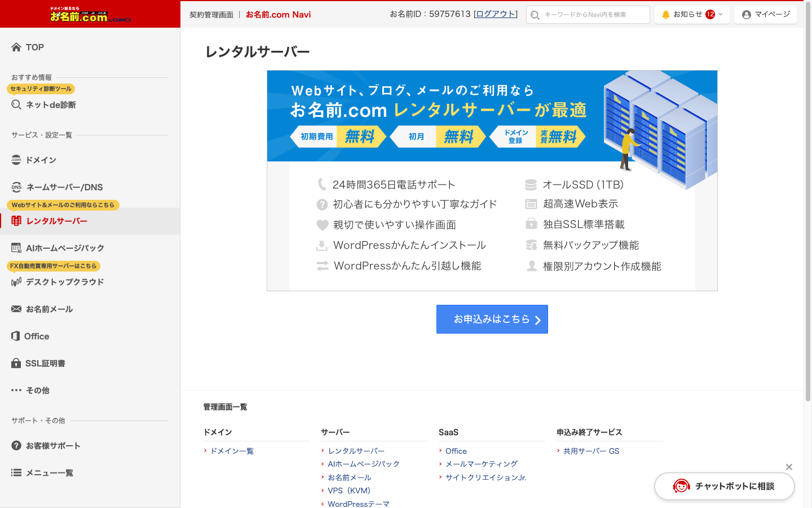This screenshot has width=812, height=508.
Task: Click the Office icon in the sidebar
Action: click(16, 336)
